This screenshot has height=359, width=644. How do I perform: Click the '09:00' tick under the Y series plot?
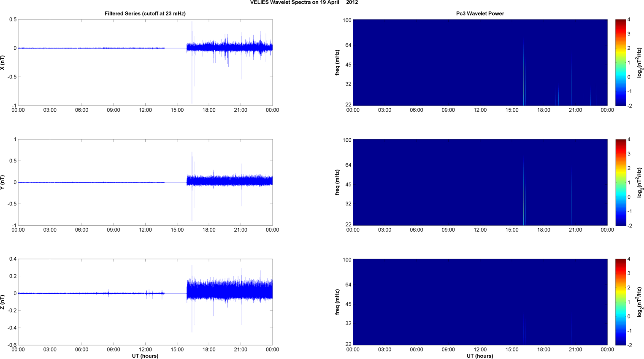click(x=114, y=230)
